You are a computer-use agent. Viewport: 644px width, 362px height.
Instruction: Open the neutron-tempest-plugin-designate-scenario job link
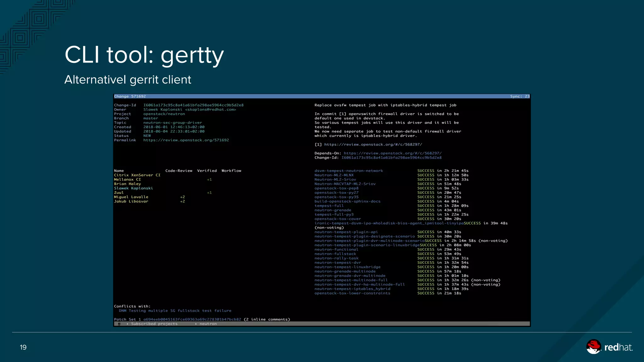365,237
